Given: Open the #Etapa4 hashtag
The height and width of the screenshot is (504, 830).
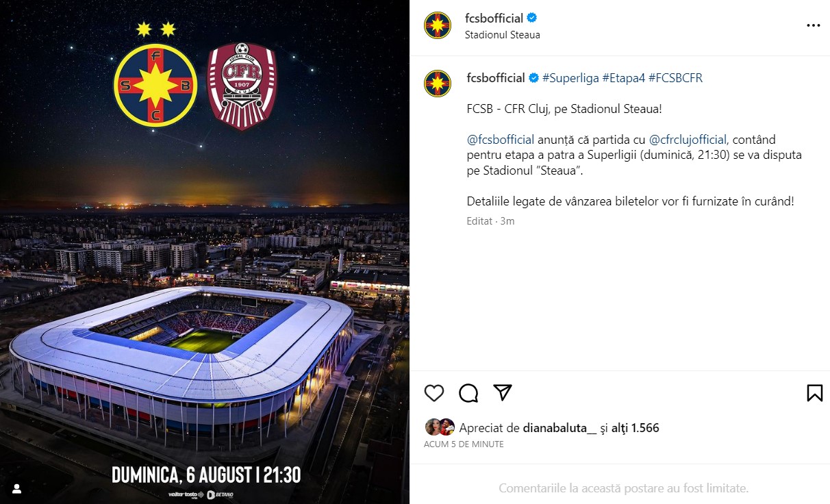Looking at the screenshot, I should tap(624, 78).
